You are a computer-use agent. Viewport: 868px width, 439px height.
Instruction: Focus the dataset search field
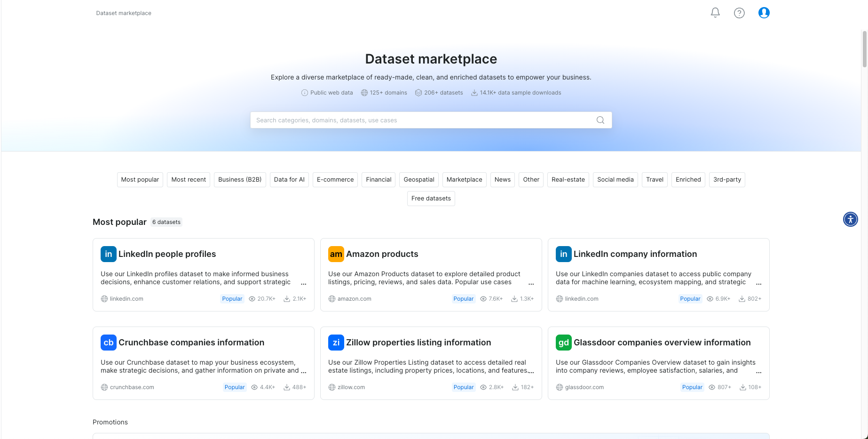click(431, 120)
